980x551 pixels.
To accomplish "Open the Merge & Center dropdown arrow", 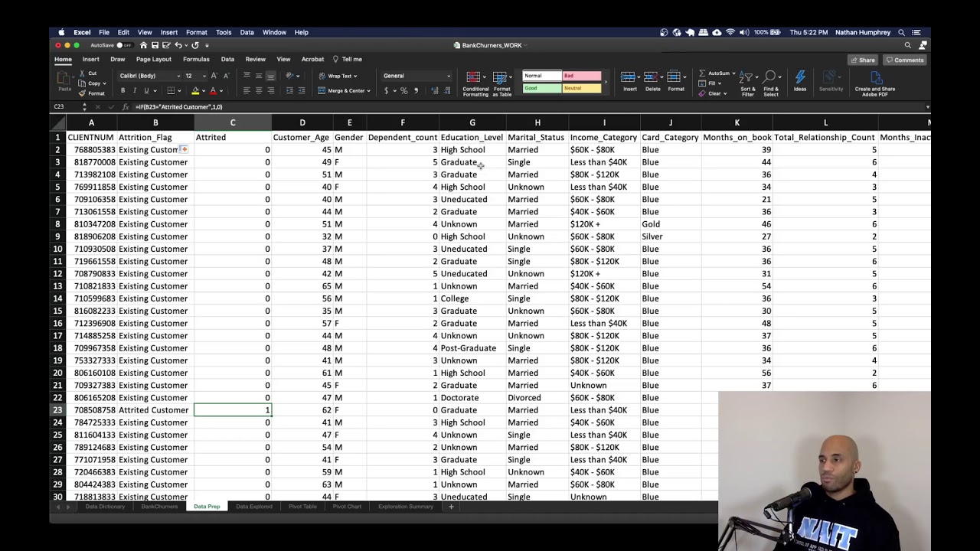I will (x=369, y=91).
